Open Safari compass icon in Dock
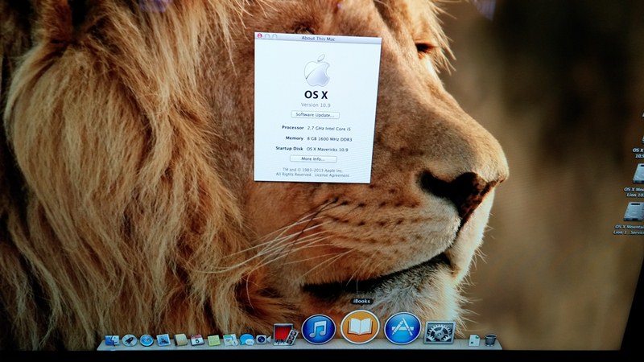This screenshot has width=644, height=362. tap(147, 340)
